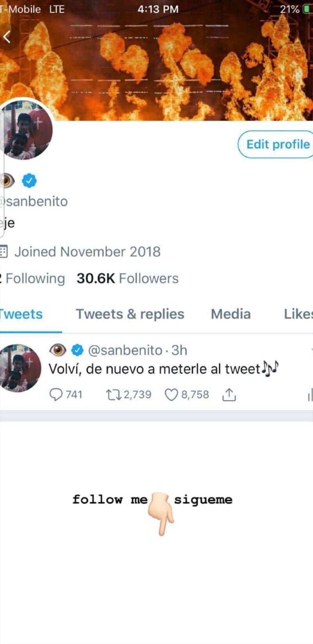This screenshot has width=313, height=644.
Task: Open the large profile avatar photo
Action: coord(27,130)
